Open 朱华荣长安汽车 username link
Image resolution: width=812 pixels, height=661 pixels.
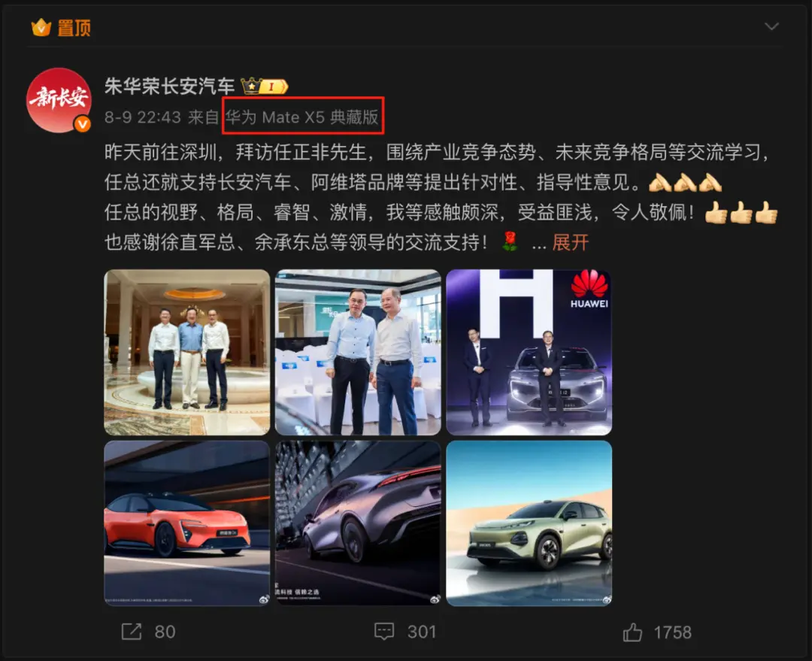click(x=169, y=86)
